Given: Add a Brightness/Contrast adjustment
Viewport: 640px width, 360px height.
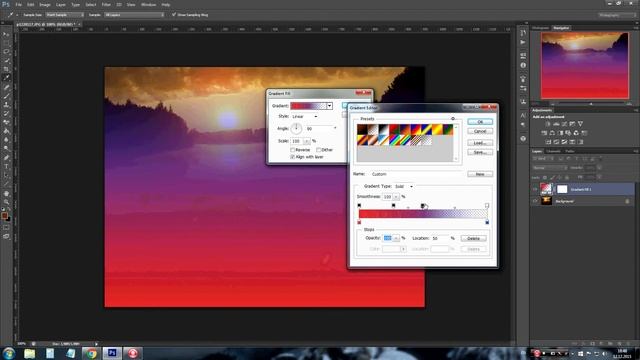Looking at the screenshot, I should [x=548, y=124].
